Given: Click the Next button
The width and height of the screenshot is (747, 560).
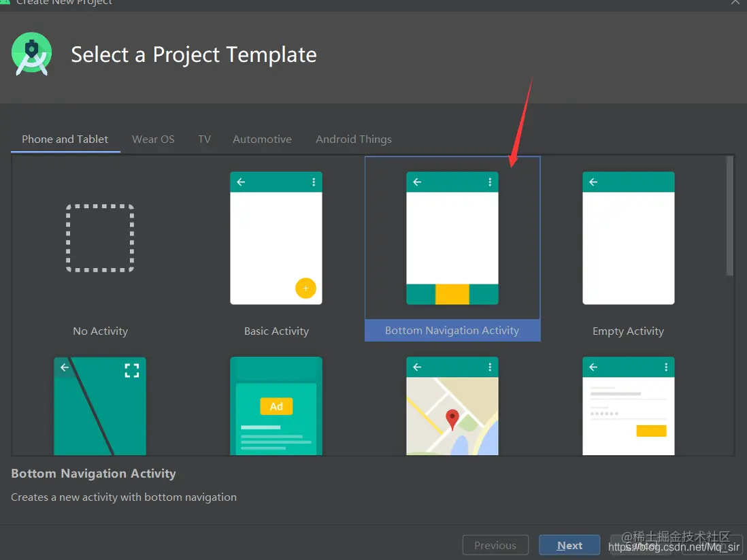Looking at the screenshot, I should pos(569,545).
